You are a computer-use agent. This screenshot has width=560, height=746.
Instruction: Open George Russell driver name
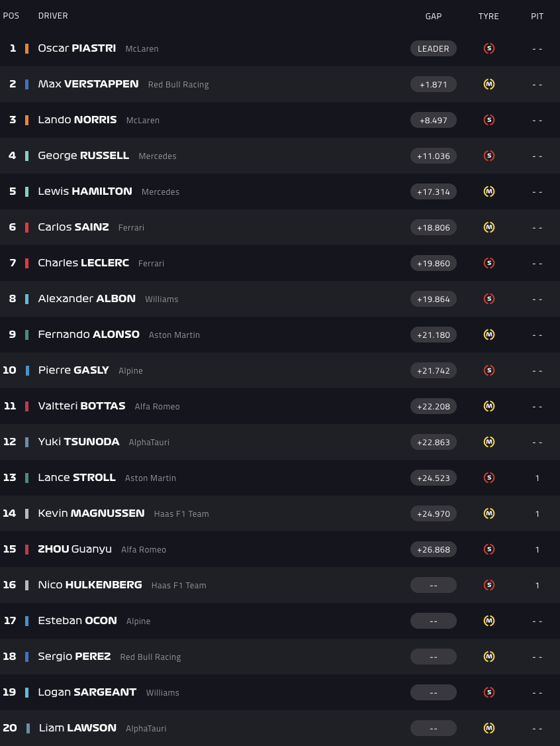[x=83, y=156]
